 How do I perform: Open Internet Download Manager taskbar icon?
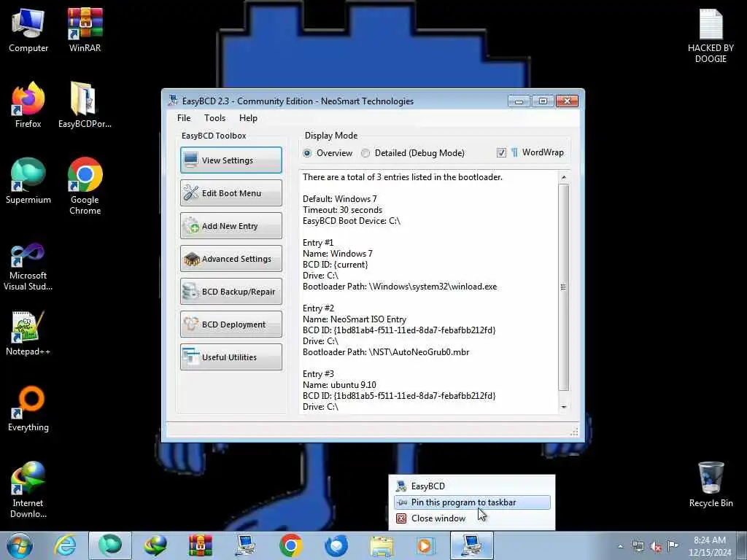pos(155,545)
